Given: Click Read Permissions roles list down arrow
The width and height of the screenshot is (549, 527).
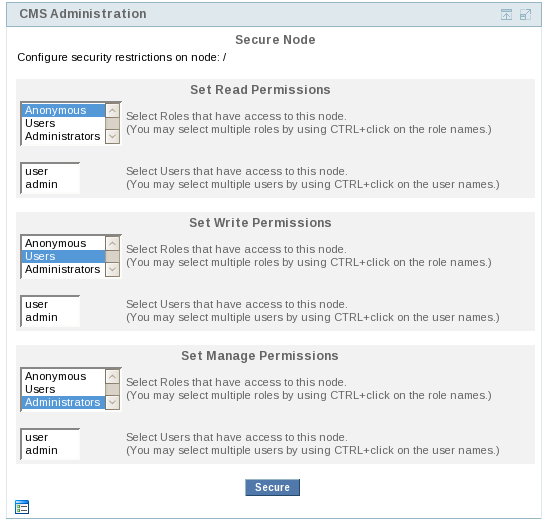Looking at the screenshot, I should coord(112,137).
